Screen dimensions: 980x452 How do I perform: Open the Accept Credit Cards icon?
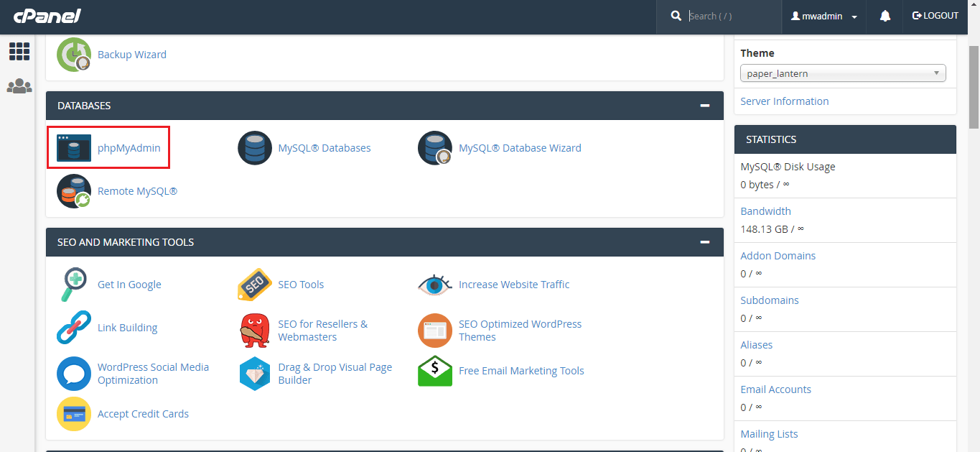point(74,414)
